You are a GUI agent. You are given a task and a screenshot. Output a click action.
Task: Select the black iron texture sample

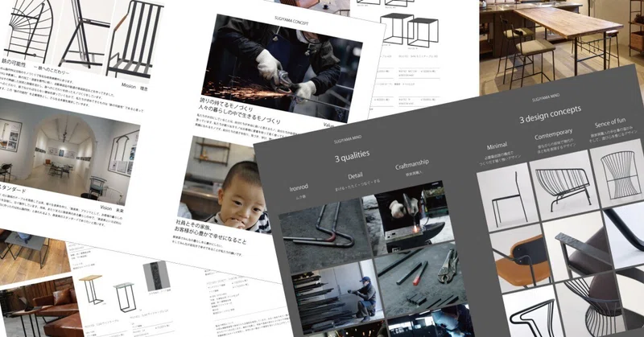156,276
